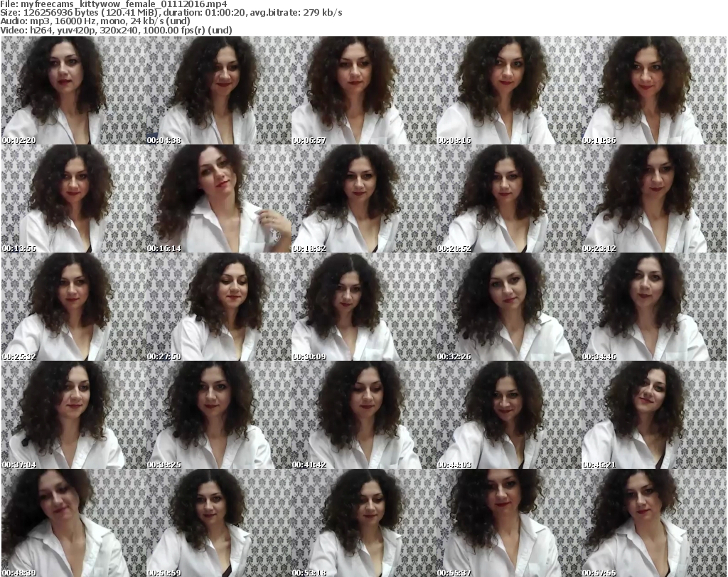Open the thumbnail at 00:06:57
The image size is (728, 577).
click(363, 90)
